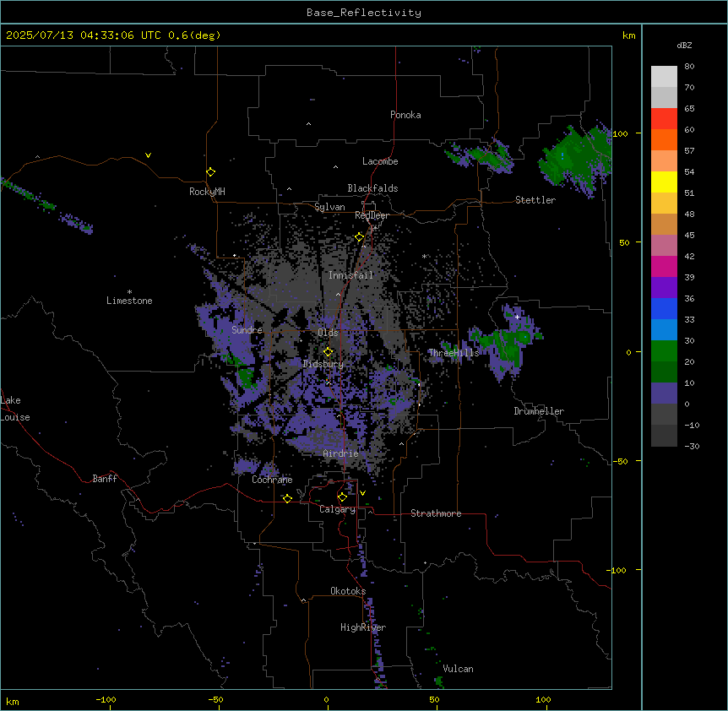Click the purple 10 dBZ legend swatch
The height and width of the screenshot is (711, 728).
[x=664, y=393]
